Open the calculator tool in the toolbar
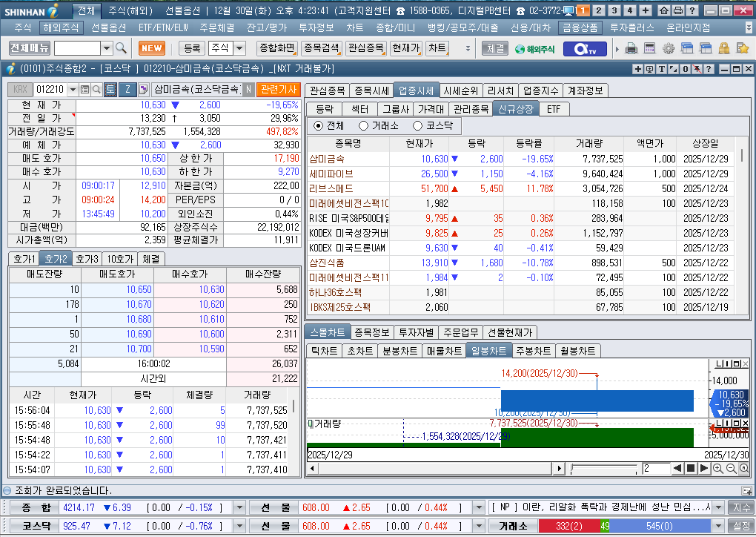 (649, 48)
